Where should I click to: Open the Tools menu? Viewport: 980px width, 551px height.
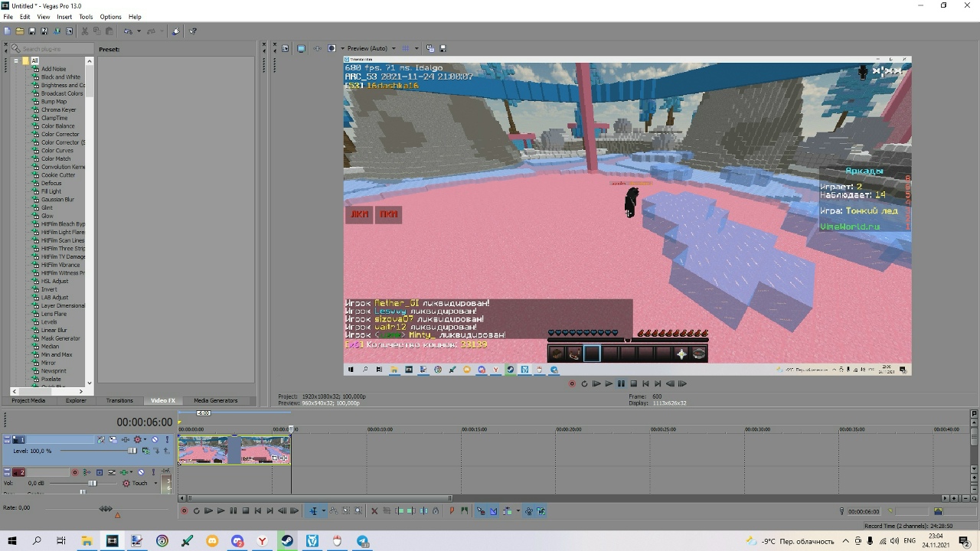(86, 17)
